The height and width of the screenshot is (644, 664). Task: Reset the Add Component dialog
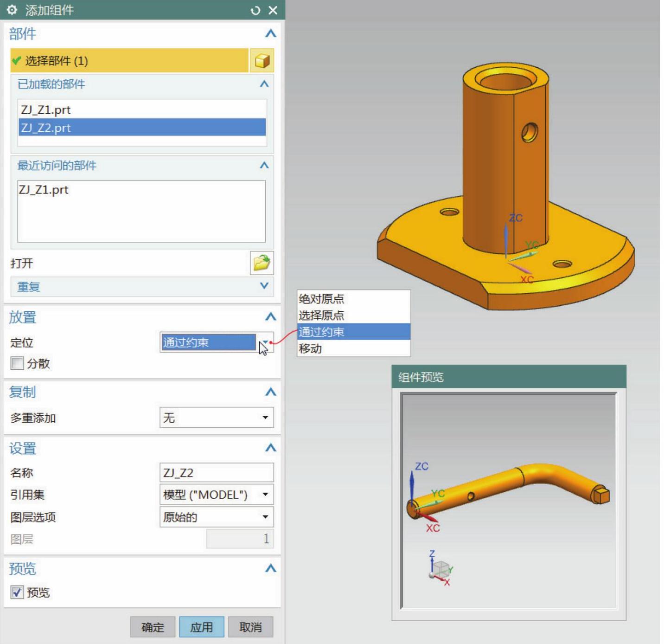(x=255, y=10)
